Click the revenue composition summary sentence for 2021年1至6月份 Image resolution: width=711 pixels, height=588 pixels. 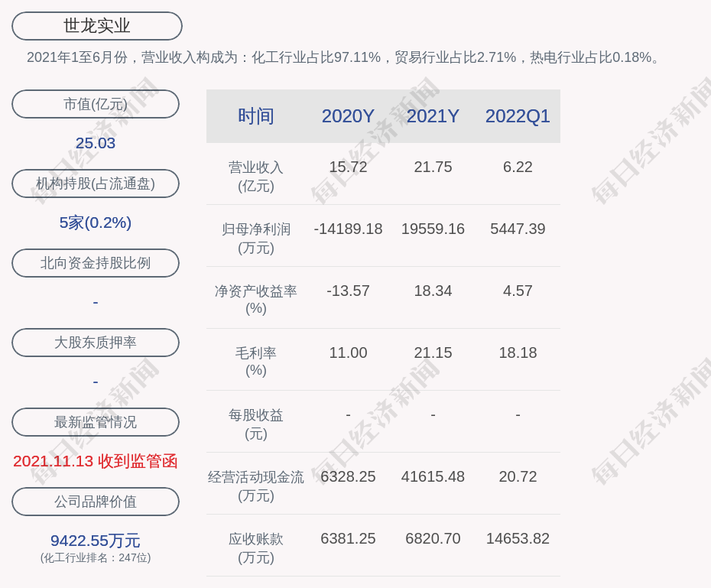(343, 57)
